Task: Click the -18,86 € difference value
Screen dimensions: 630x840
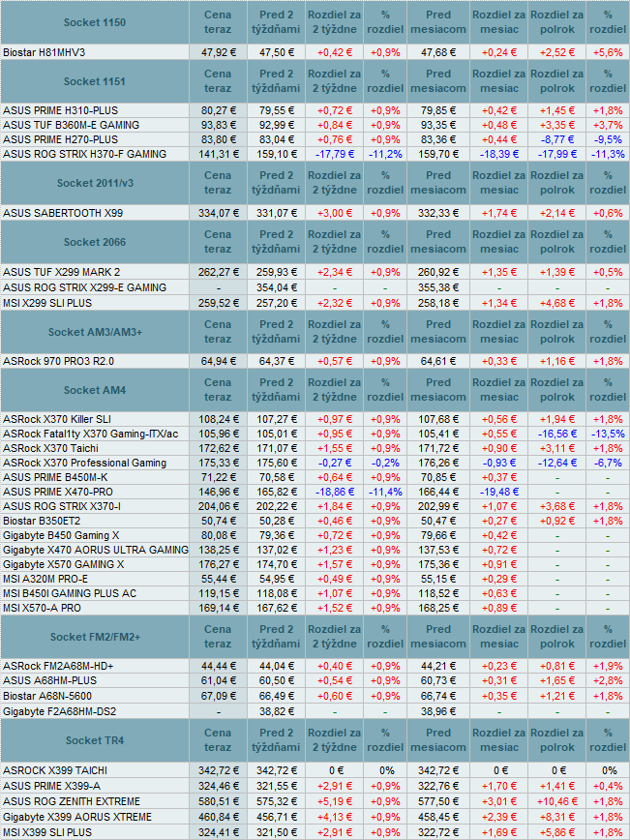Action: (x=334, y=492)
